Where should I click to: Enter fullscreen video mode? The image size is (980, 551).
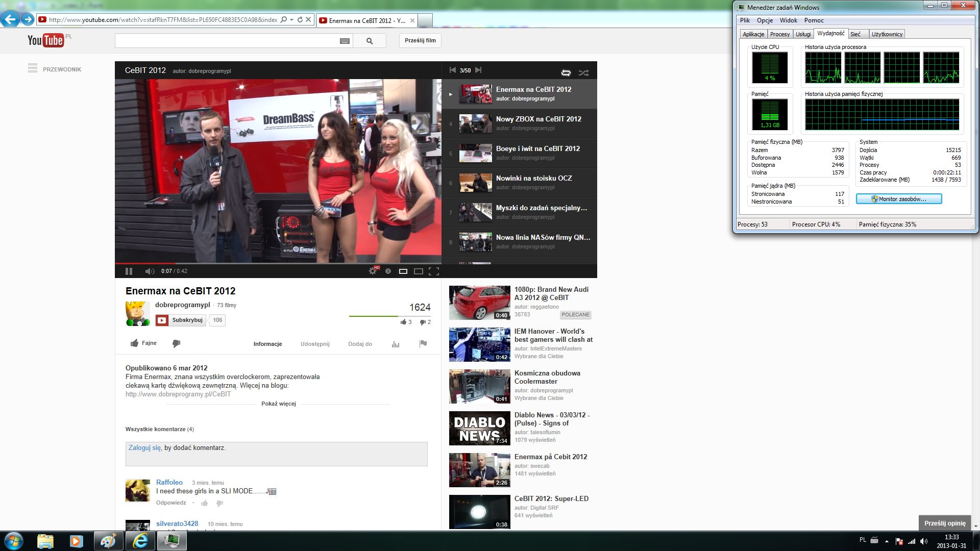coord(434,271)
